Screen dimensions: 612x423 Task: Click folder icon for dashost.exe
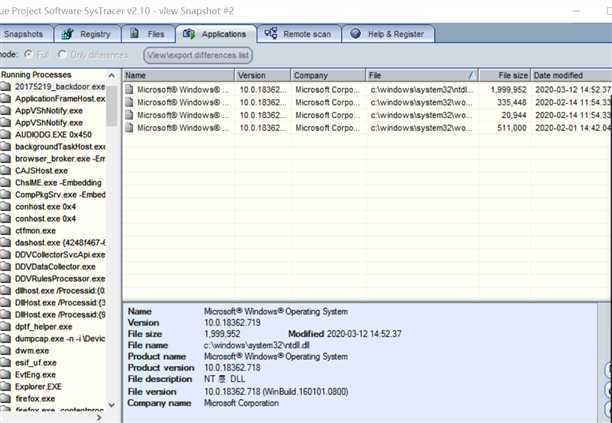(x=5, y=242)
